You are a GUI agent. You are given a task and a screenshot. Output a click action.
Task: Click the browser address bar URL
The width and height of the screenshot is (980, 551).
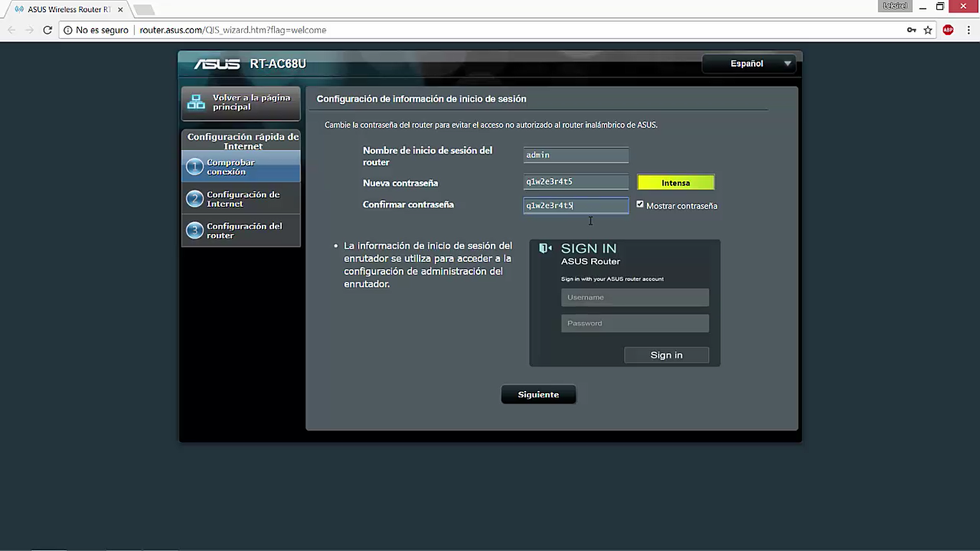point(233,30)
